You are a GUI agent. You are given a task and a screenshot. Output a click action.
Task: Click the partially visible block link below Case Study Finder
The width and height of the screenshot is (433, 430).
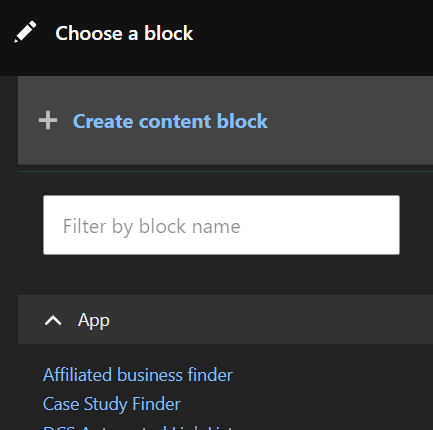(x=138, y=427)
